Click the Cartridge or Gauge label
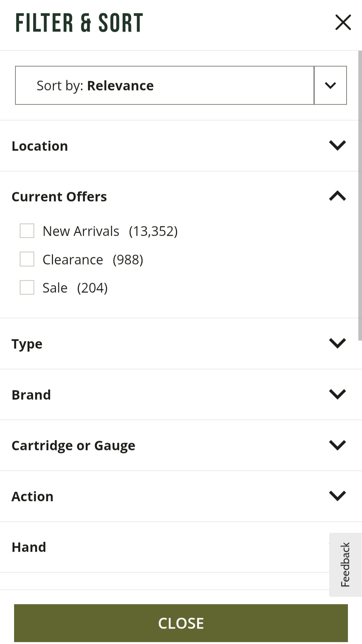Viewport: 362px width, 644px height. 73,445
